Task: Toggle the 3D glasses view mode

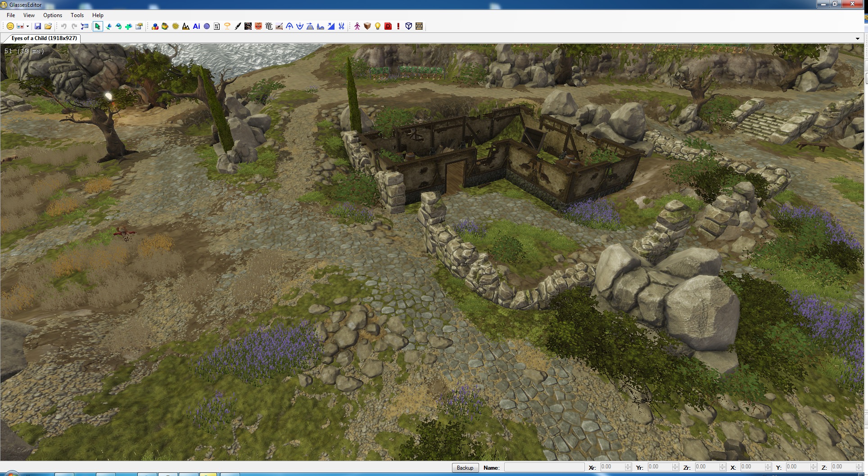Action: click(x=20, y=27)
